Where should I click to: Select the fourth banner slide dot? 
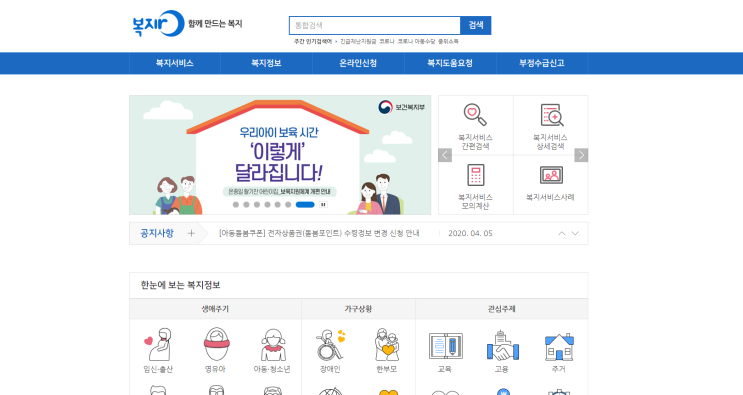[x=267, y=205]
